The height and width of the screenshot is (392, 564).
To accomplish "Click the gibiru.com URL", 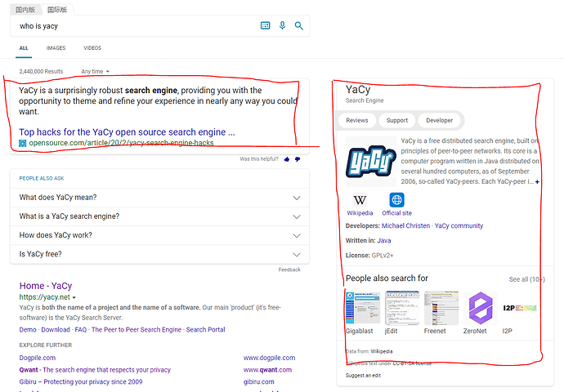I will tap(258, 381).
